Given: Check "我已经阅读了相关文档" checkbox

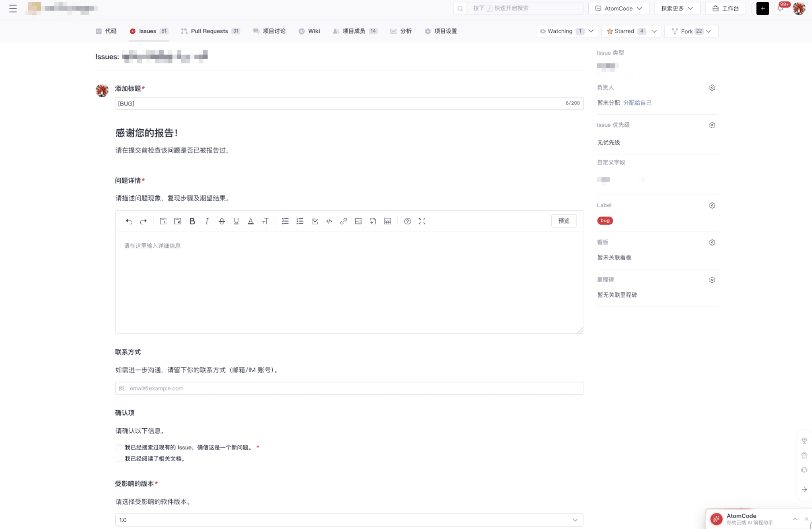Looking at the screenshot, I should pyautogui.click(x=119, y=459).
